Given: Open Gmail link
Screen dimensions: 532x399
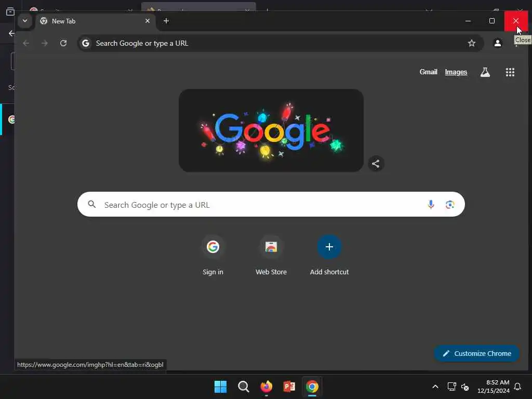Looking at the screenshot, I should [428, 72].
